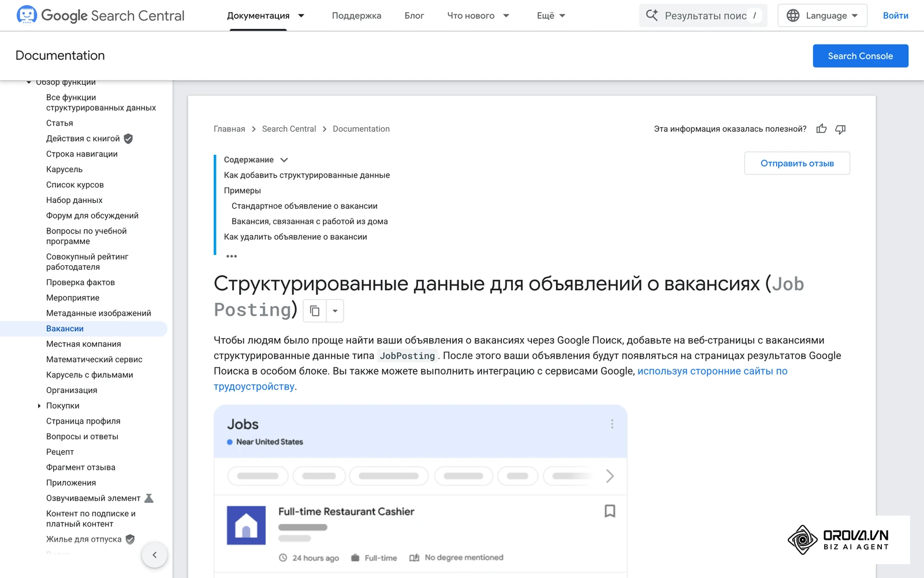Screen dimensions: 924x578
Task: Click the thumbs down not helpful icon
Action: tap(840, 129)
